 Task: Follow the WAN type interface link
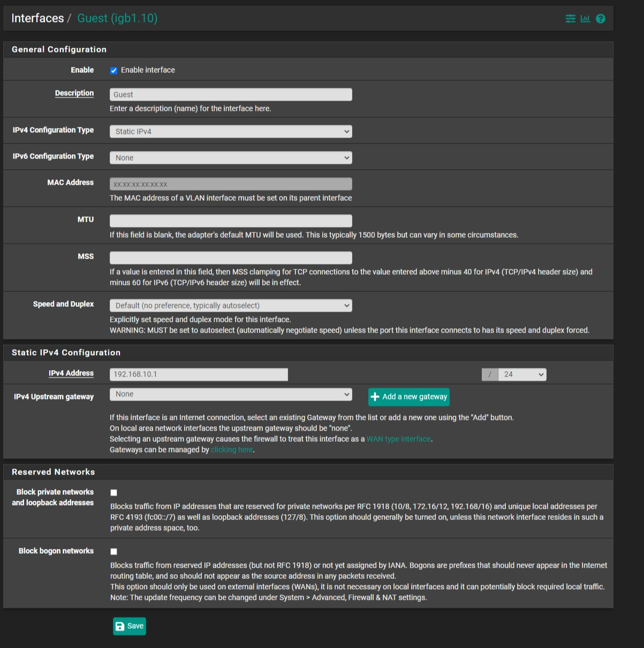[399, 439]
